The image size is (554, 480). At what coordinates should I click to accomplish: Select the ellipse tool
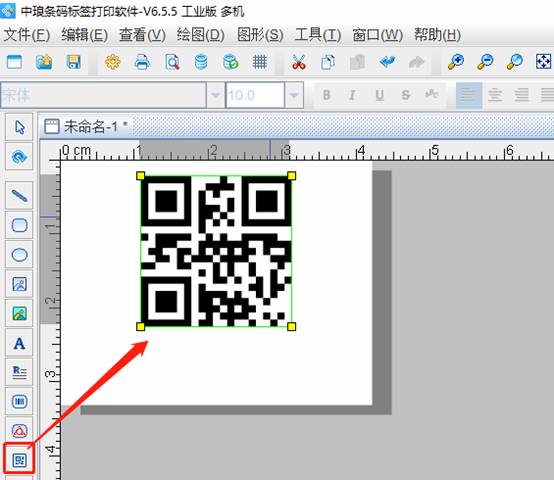pyautogui.click(x=19, y=254)
